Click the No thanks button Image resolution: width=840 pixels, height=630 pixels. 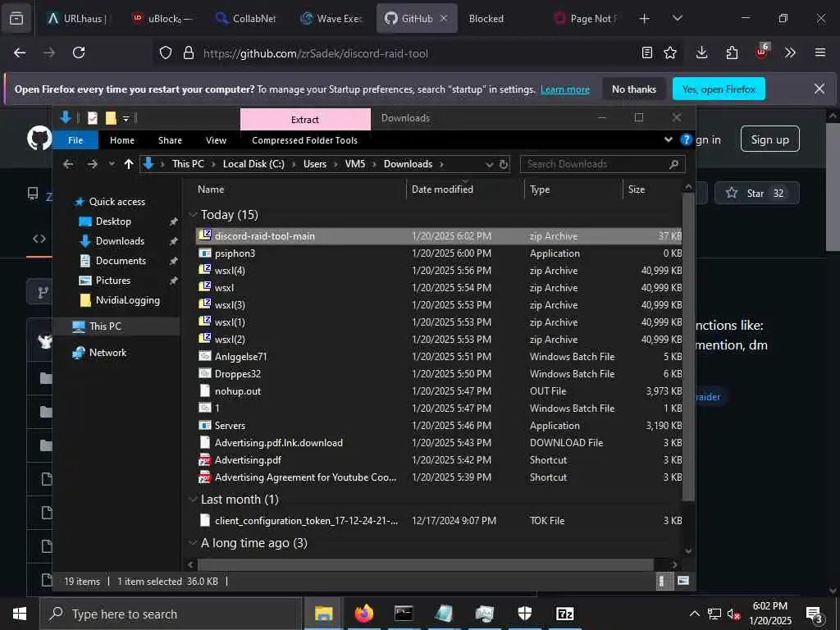pos(634,89)
